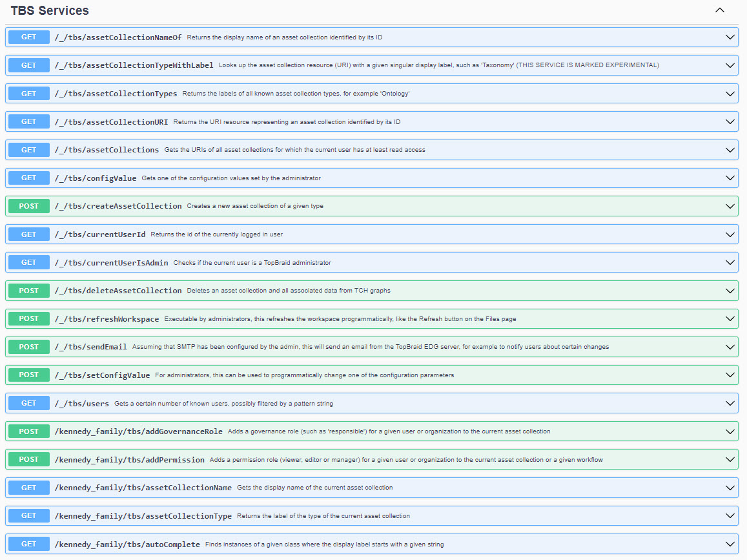Collapse the TBS Services section header

point(720,10)
